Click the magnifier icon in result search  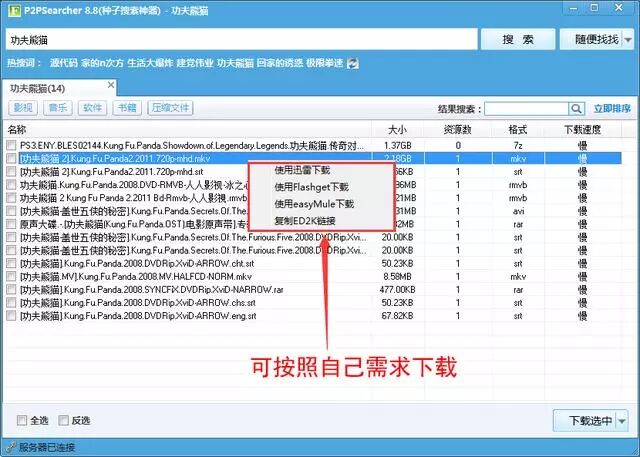click(576, 109)
